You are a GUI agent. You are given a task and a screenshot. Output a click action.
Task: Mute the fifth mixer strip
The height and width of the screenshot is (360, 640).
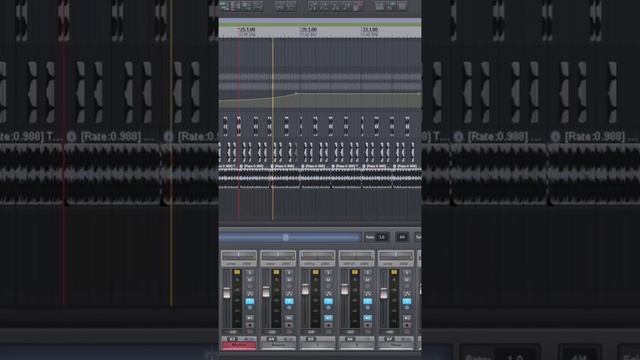pyautogui.click(x=407, y=280)
